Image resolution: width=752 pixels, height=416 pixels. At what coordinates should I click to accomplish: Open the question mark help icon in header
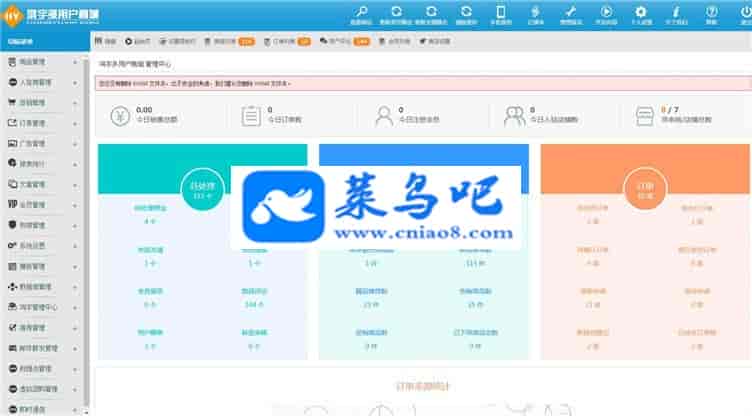click(x=712, y=12)
